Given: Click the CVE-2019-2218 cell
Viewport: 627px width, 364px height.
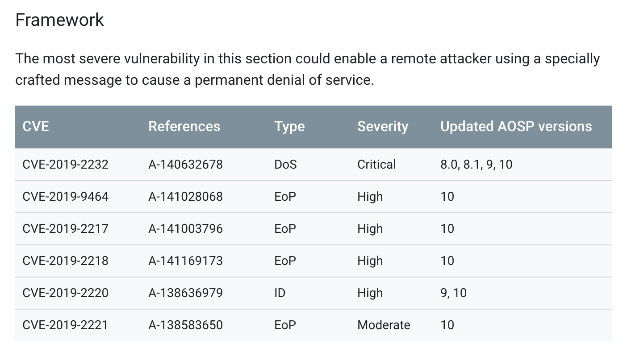Looking at the screenshot, I should 65,261.
